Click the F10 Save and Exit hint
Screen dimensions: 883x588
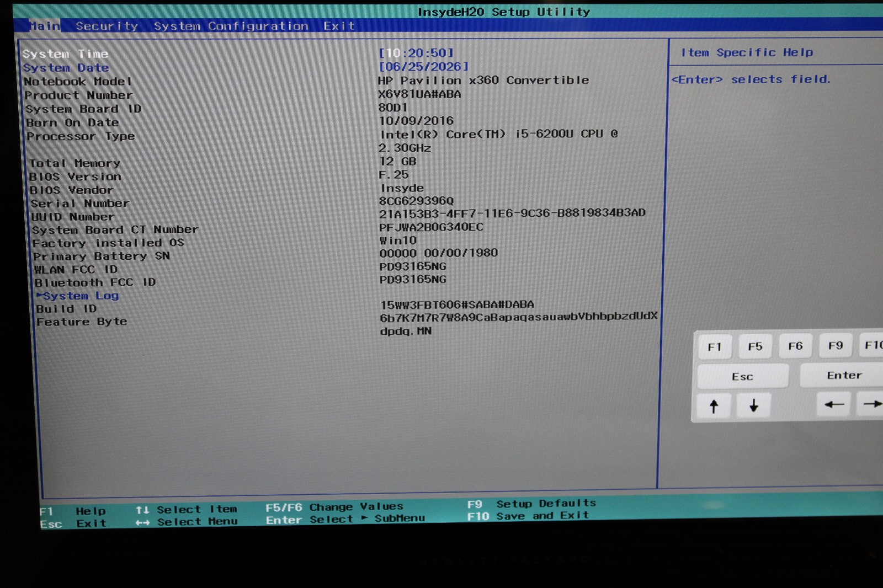(528, 516)
